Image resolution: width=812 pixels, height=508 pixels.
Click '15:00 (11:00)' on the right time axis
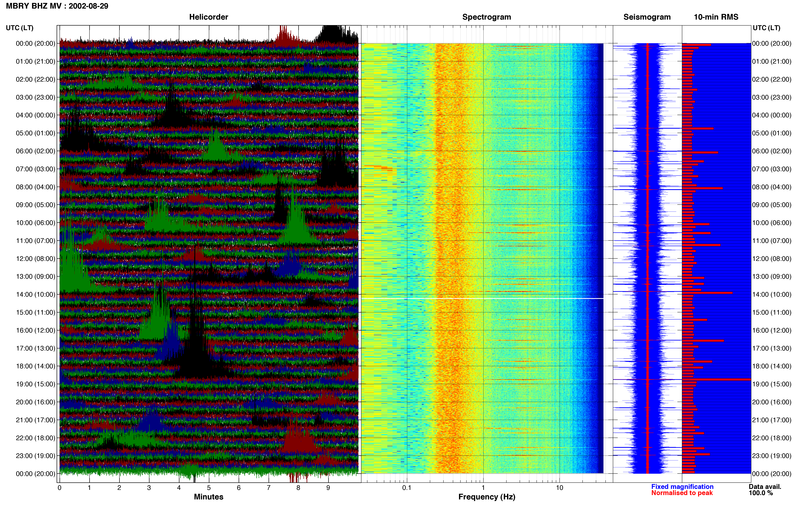pos(772,313)
